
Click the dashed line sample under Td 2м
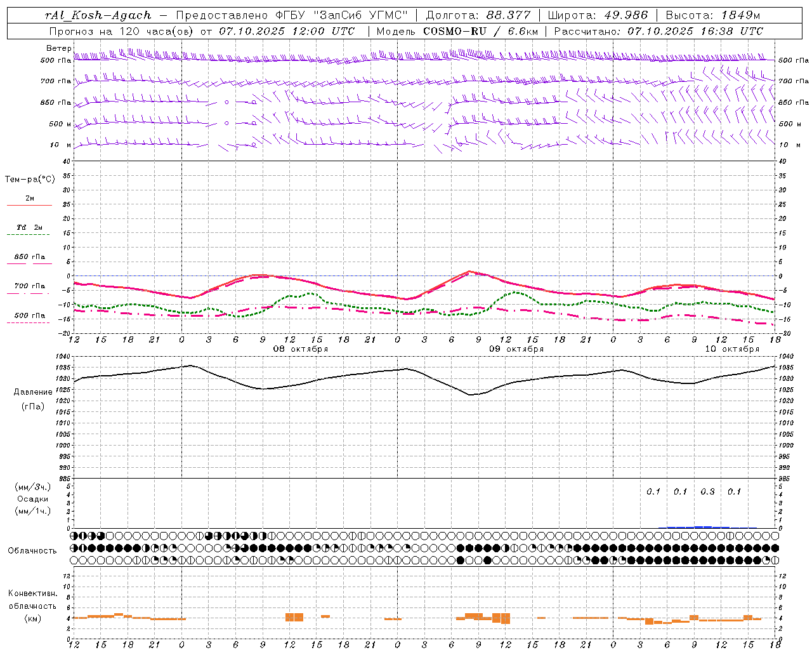tap(28, 235)
